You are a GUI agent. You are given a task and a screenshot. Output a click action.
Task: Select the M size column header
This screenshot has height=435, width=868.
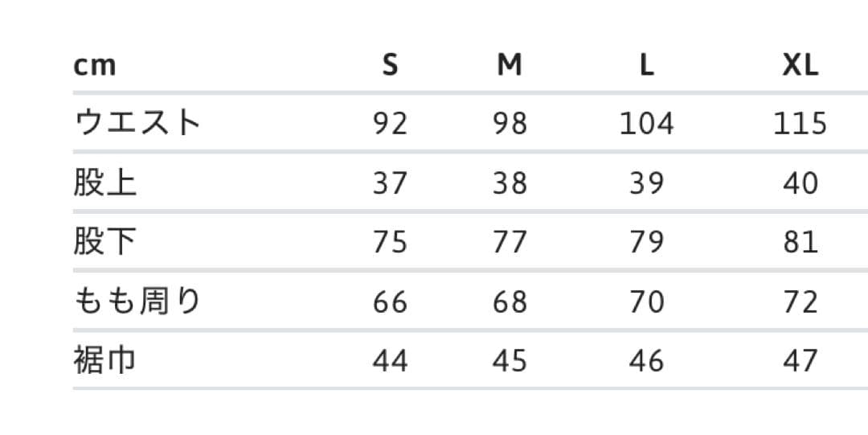(x=510, y=65)
